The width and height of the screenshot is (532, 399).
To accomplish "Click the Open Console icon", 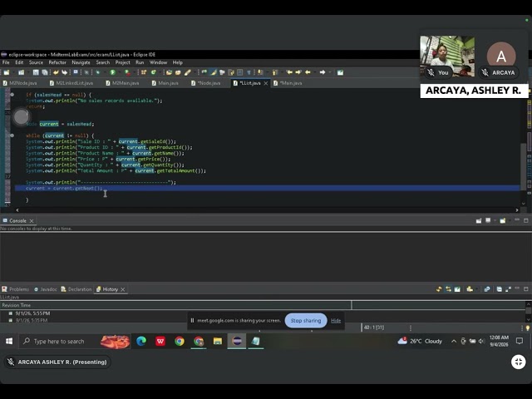I will pyautogui.click(x=502, y=220).
